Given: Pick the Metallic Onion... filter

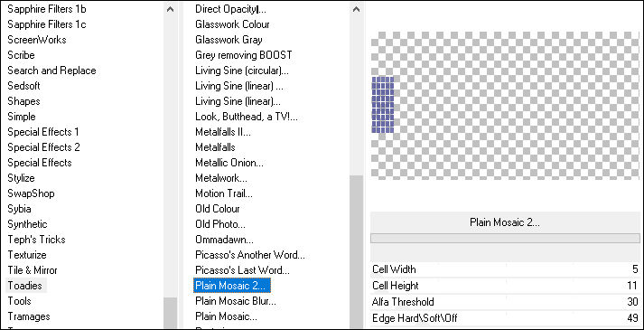Looking at the screenshot, I should coord(229,163).
